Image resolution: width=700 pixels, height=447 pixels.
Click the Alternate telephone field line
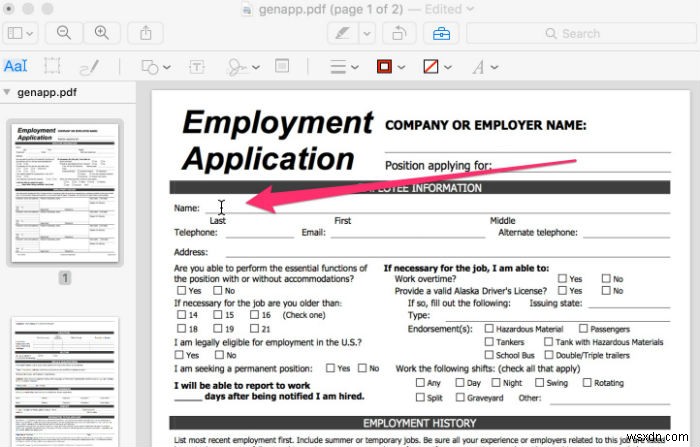coord(627,233)
